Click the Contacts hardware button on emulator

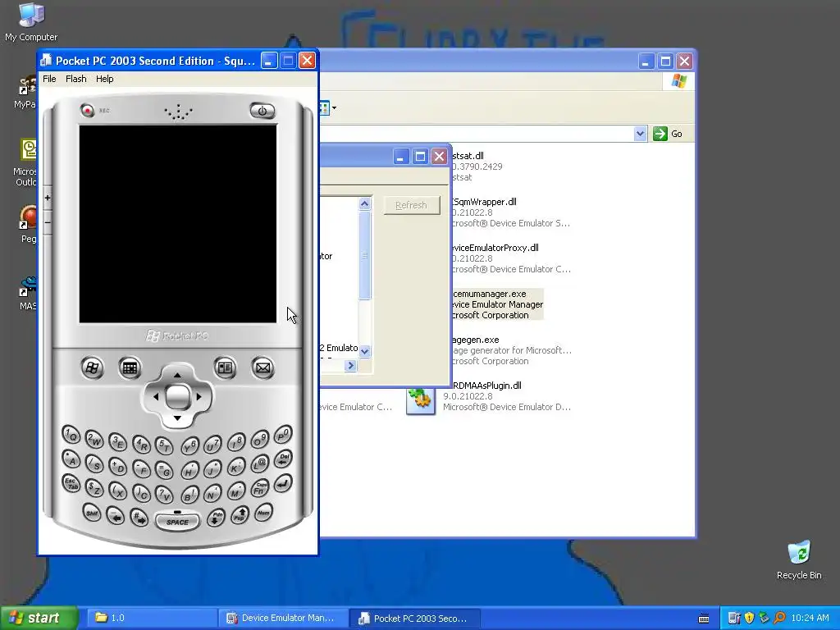[x=225, y=368]
